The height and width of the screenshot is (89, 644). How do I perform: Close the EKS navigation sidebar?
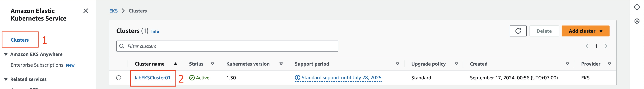[x=86, y=11]
